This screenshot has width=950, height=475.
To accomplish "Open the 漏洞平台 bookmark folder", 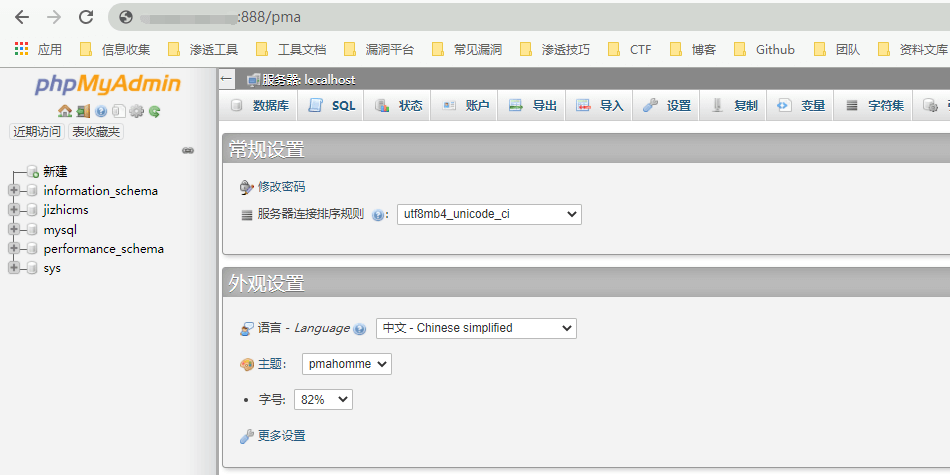I will click(x=379, y=50).
